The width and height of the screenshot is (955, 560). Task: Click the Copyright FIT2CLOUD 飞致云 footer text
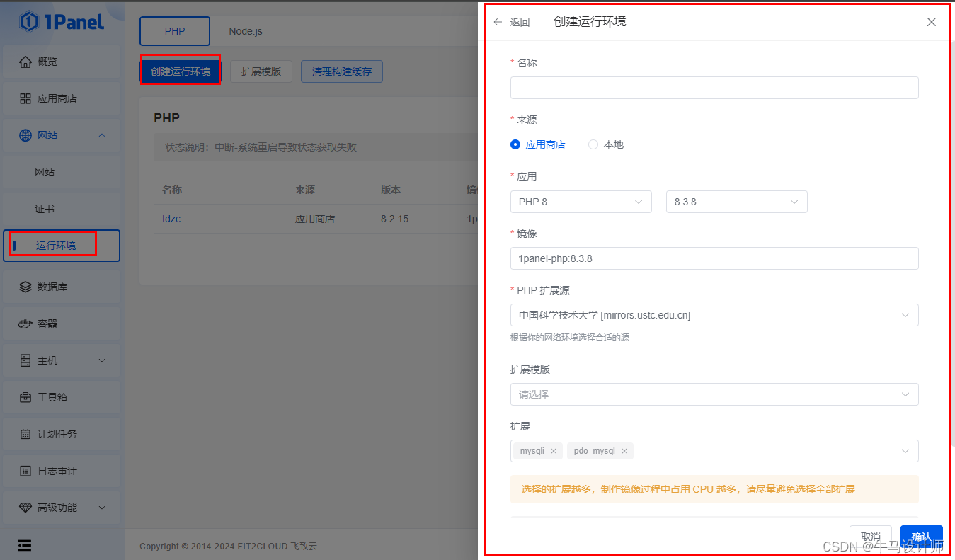pyautogui.click(x=228, y=546)
